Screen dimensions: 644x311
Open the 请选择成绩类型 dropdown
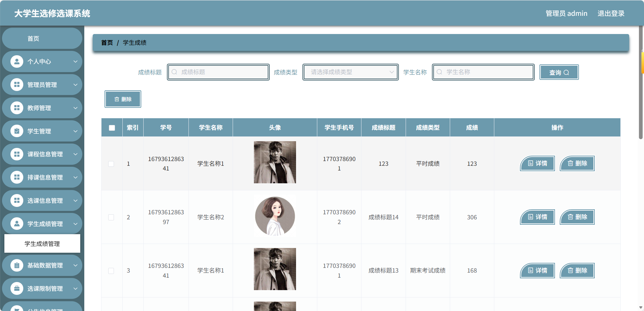coord(351,72)
